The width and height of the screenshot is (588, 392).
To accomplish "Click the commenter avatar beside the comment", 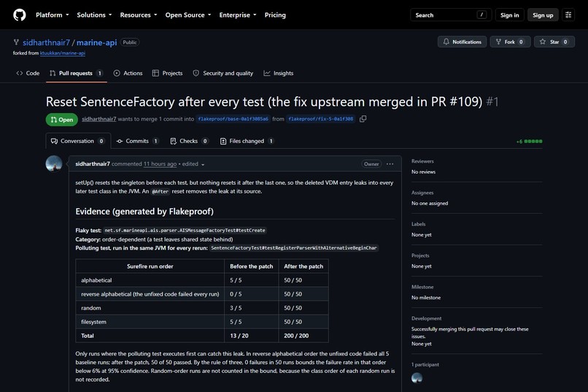I will pyautogui.click(x=54, y=164).
